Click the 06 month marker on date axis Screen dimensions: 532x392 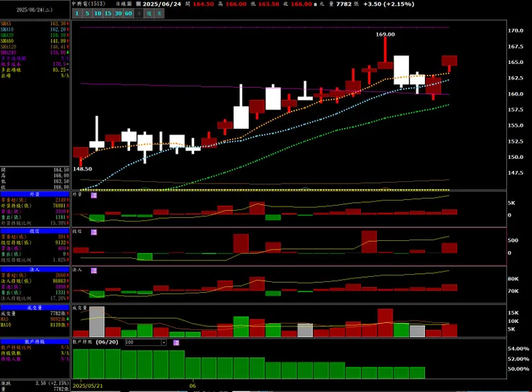coord(193,386)
